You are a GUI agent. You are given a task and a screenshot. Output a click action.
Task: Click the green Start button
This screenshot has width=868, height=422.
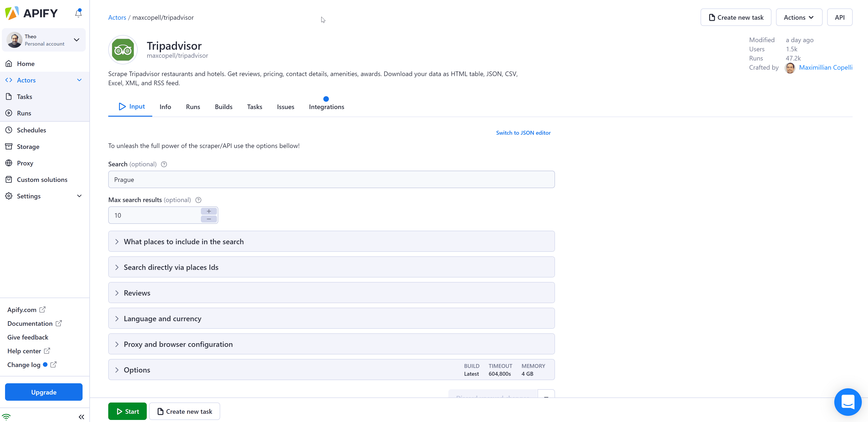pos(127,411)
